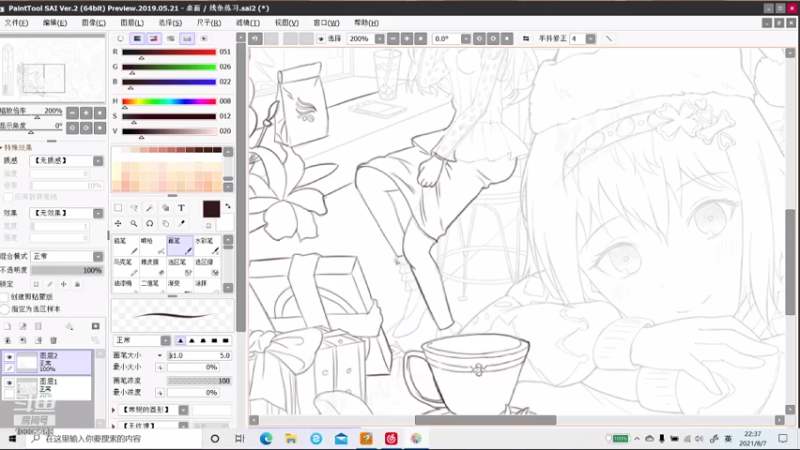Create a new layer icon

coord(8,327)
